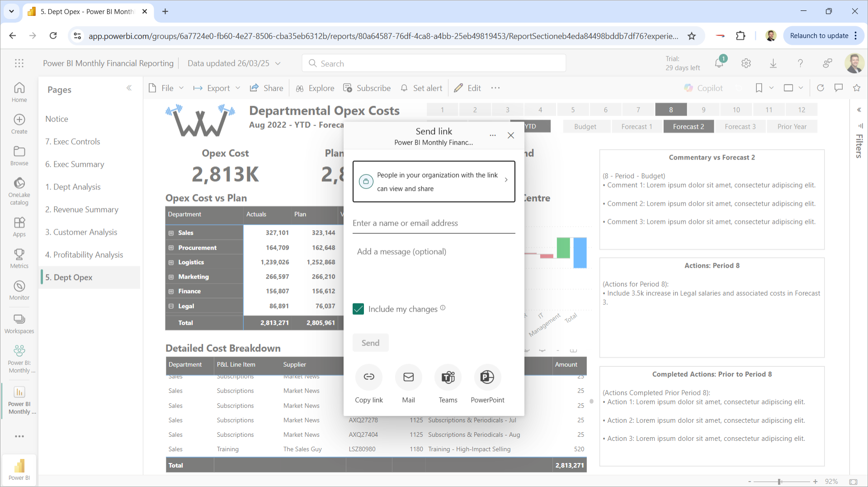
Task: Open the settings gear
Action: pyautogui.click(x=746, y=63)
